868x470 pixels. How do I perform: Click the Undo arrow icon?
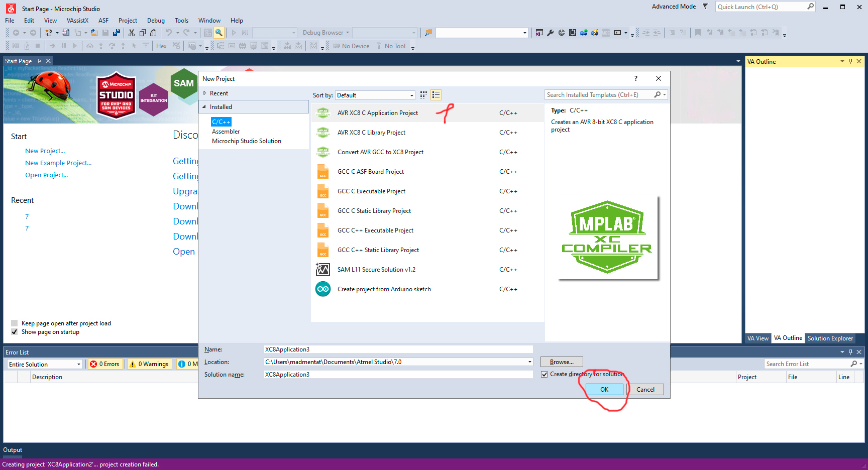point(169,33)
